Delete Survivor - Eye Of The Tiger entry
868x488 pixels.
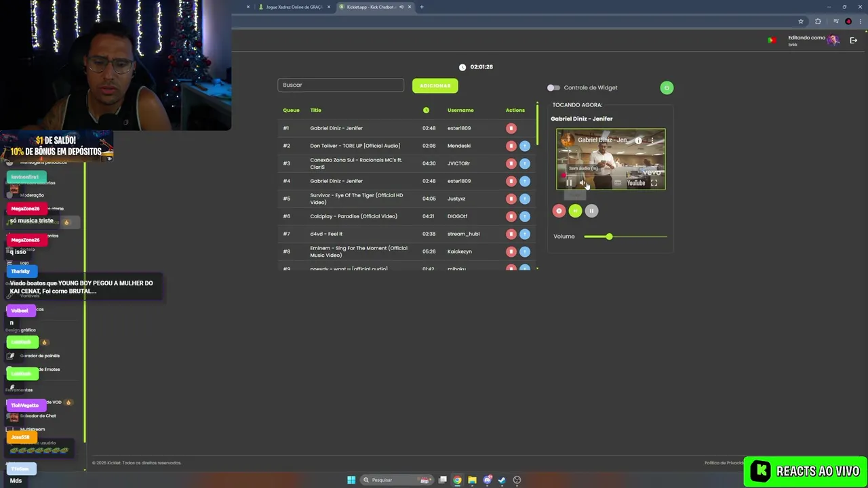(511, 199)
